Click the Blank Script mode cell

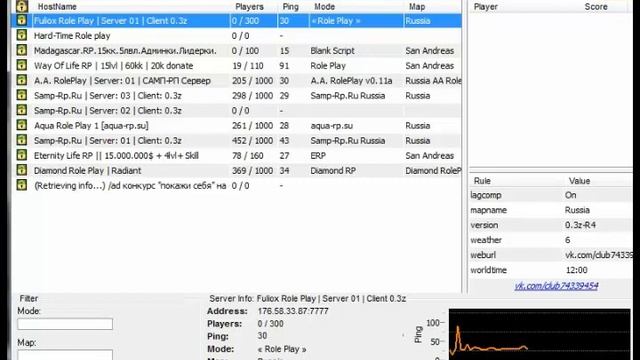pyautogui.click(x=332, y=51)
